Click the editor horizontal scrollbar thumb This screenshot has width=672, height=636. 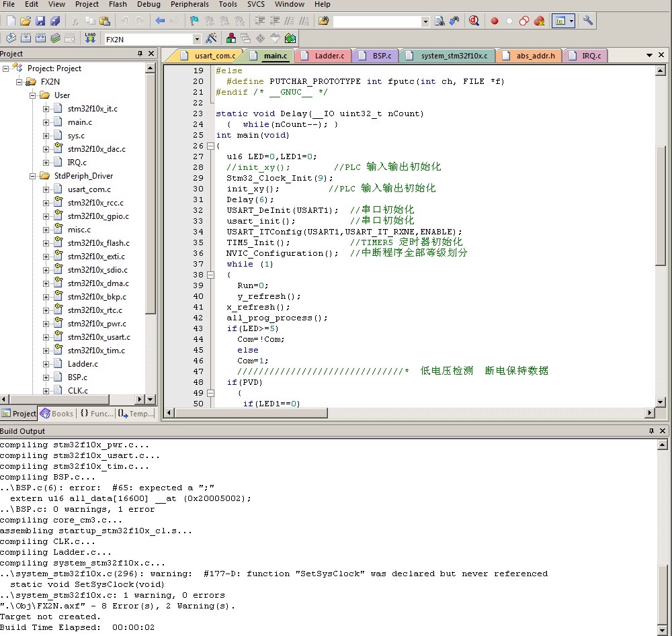coord(251,413)
